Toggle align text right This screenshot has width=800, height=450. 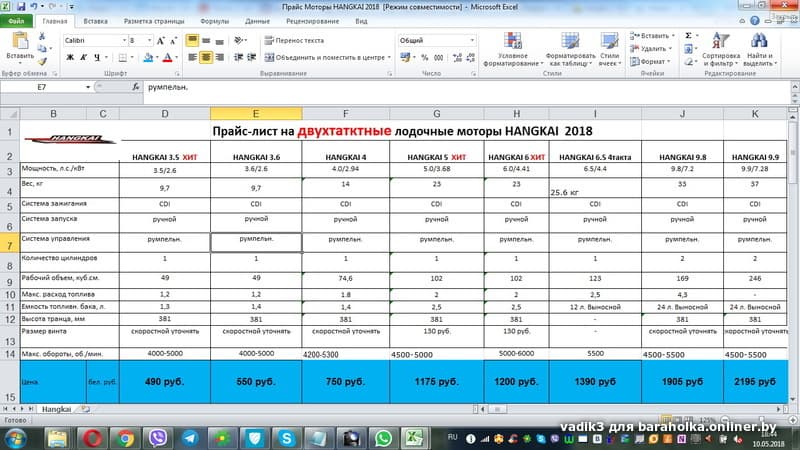point(219,57)
